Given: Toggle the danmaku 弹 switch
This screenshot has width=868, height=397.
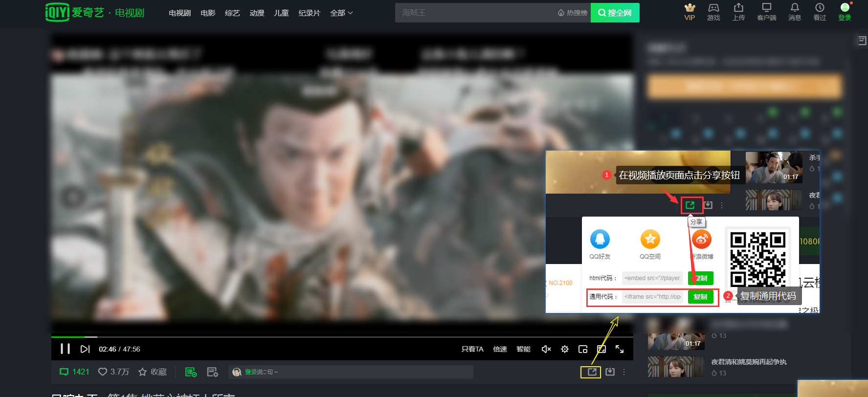Looking at the screenshot, I should click(191, 372).
